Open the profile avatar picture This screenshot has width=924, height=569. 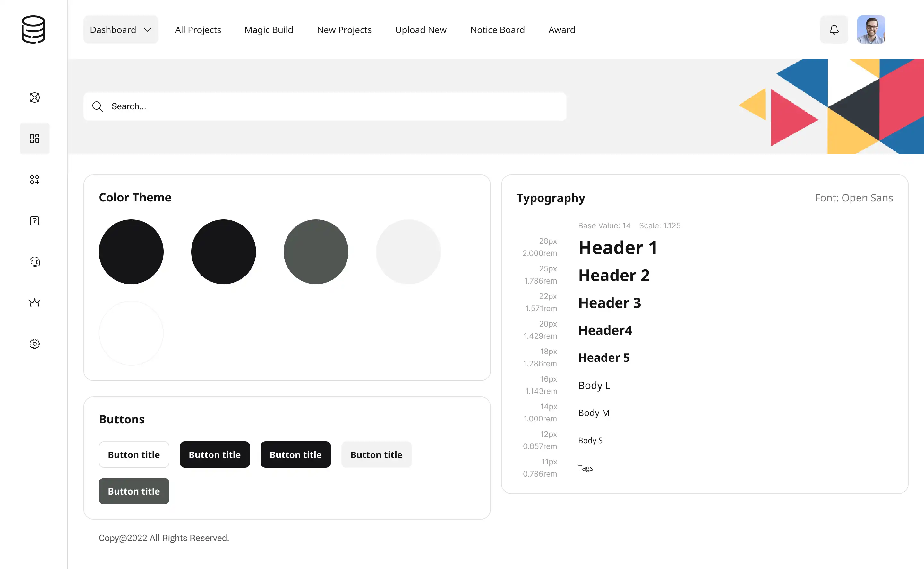click(871, 29)
